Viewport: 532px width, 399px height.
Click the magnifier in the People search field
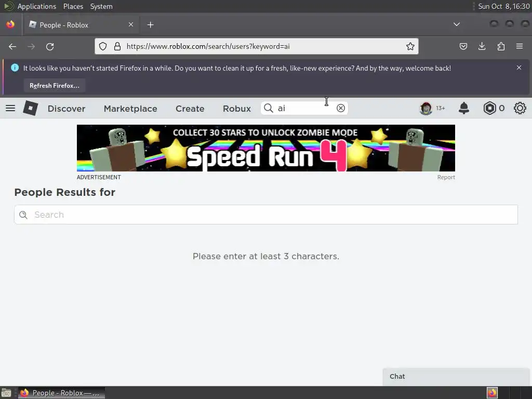tap(23, 215)
